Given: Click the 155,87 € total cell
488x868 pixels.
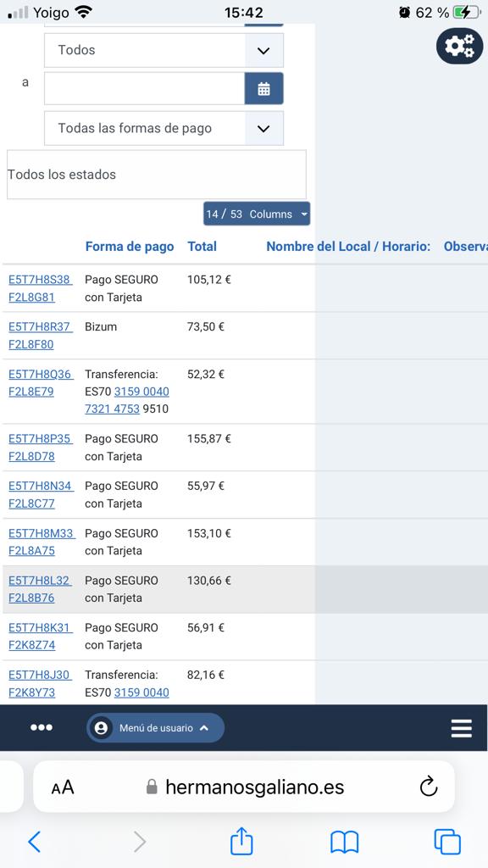Looking at the screenshot, I should point(209,438).
